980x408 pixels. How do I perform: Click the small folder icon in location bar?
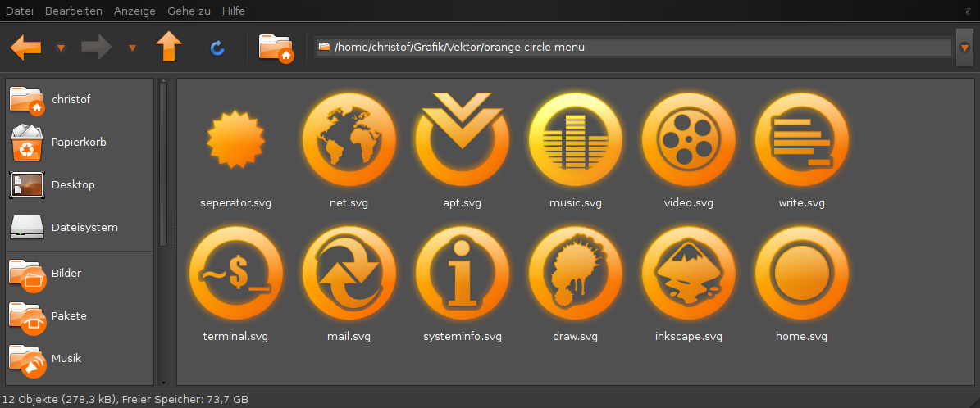[x=324, y=47]
